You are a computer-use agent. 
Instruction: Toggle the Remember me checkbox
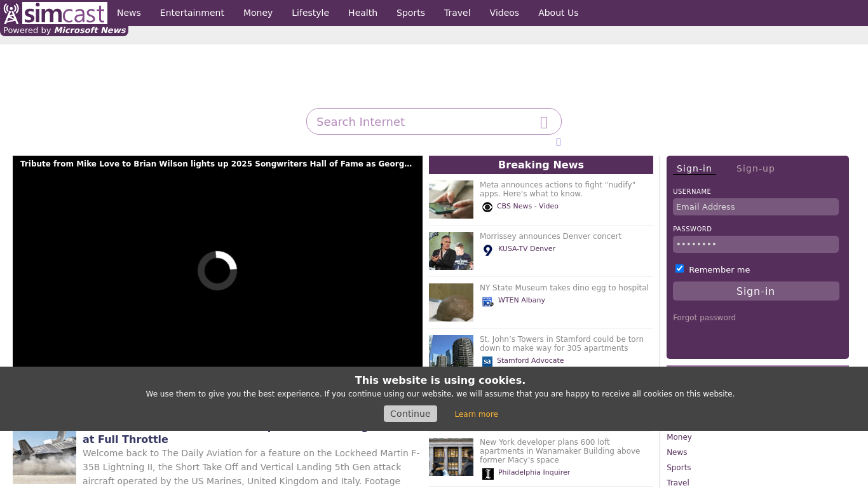click(x=679, y=269)
